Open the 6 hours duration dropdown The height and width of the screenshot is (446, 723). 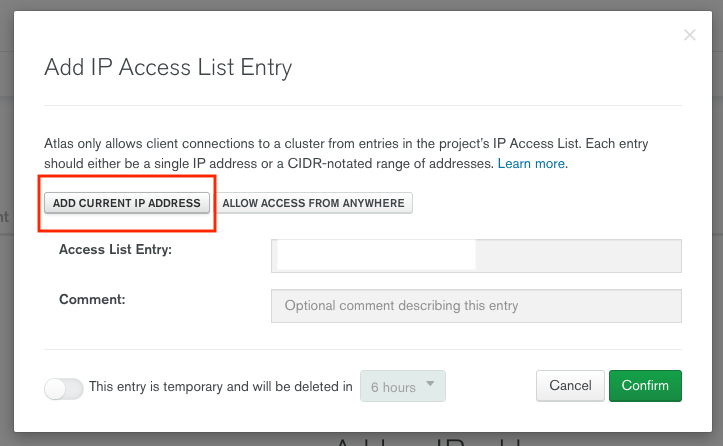(x=402, y=386)
